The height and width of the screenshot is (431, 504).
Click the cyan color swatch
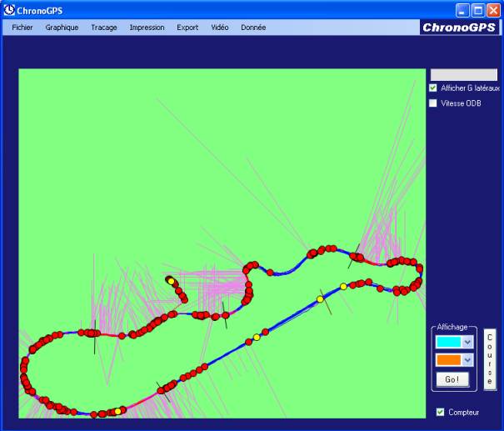point(449,342)
